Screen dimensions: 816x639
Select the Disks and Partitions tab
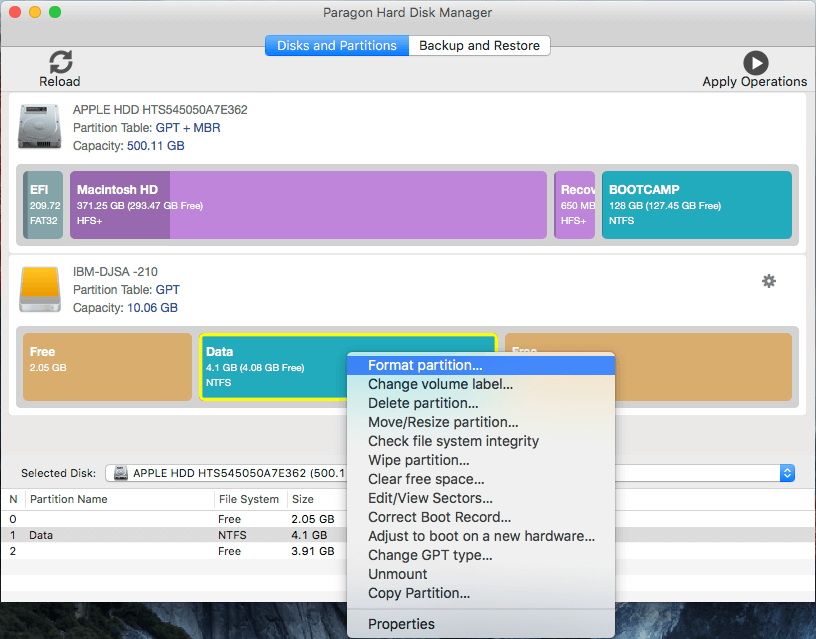point(336,45)
